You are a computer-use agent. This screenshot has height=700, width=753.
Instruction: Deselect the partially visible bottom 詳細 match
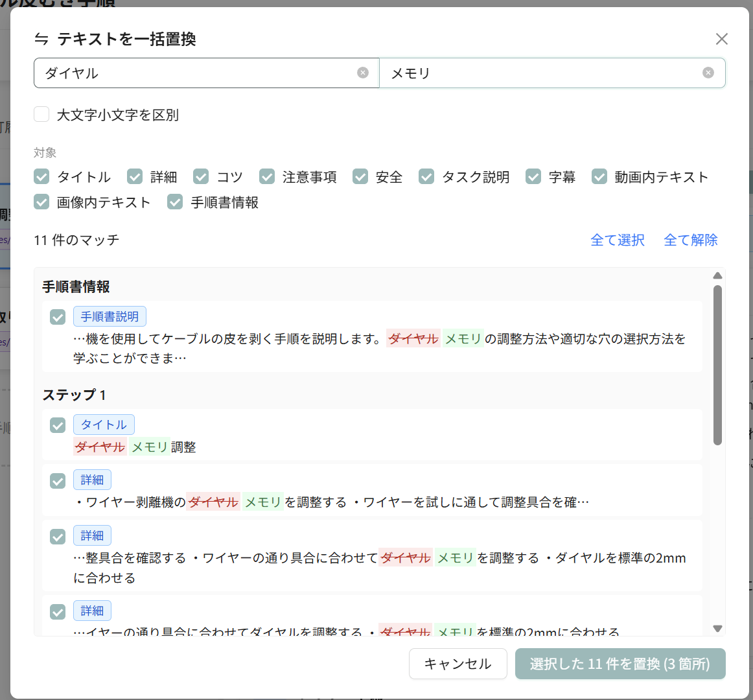coord(58,612)
